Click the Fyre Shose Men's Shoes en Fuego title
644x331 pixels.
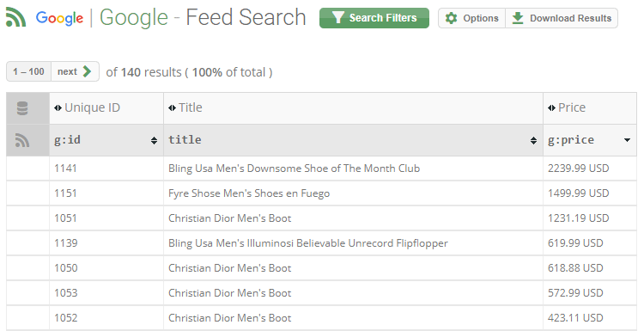[x=249, y=193]
